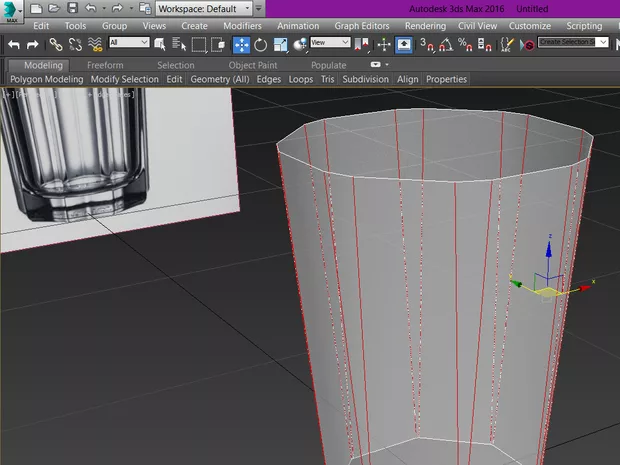Activate the Rotate tool
The width and height of the screenshot is (620, 465).
(261, 43)
